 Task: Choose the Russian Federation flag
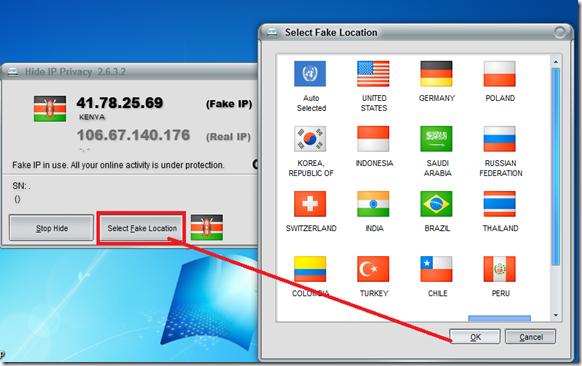pyautogui.click(x=499, y=139)
